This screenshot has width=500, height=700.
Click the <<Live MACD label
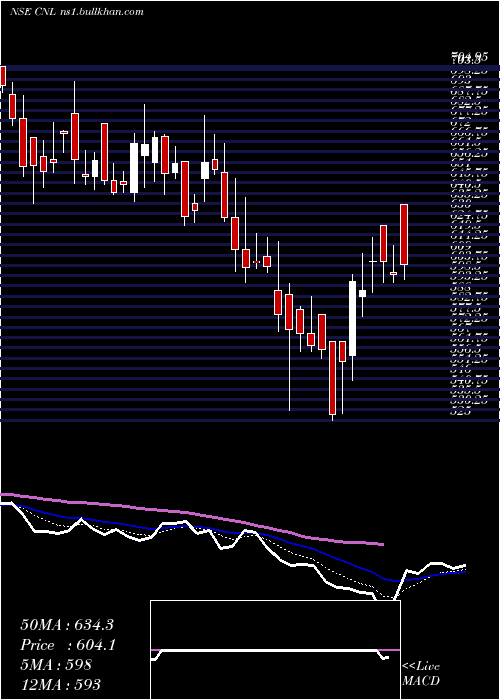pos(421,674)
